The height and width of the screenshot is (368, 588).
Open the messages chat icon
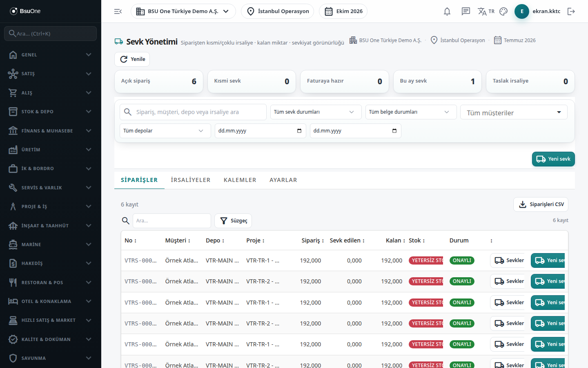pyautogui.click(x=466, y=11)
